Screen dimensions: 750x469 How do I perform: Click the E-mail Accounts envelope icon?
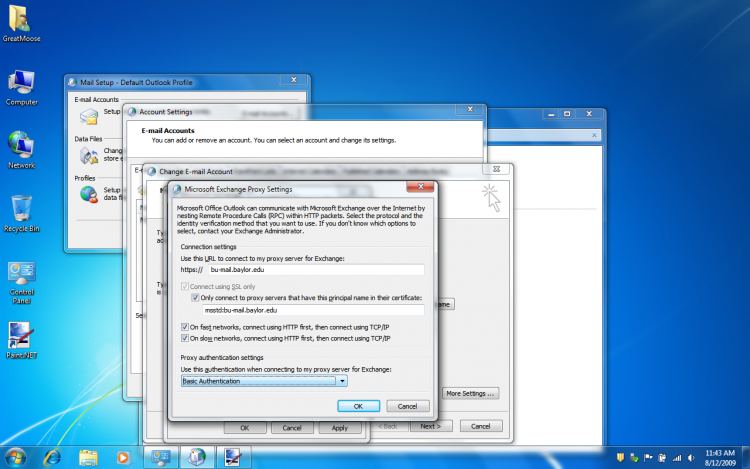(88, 116)
